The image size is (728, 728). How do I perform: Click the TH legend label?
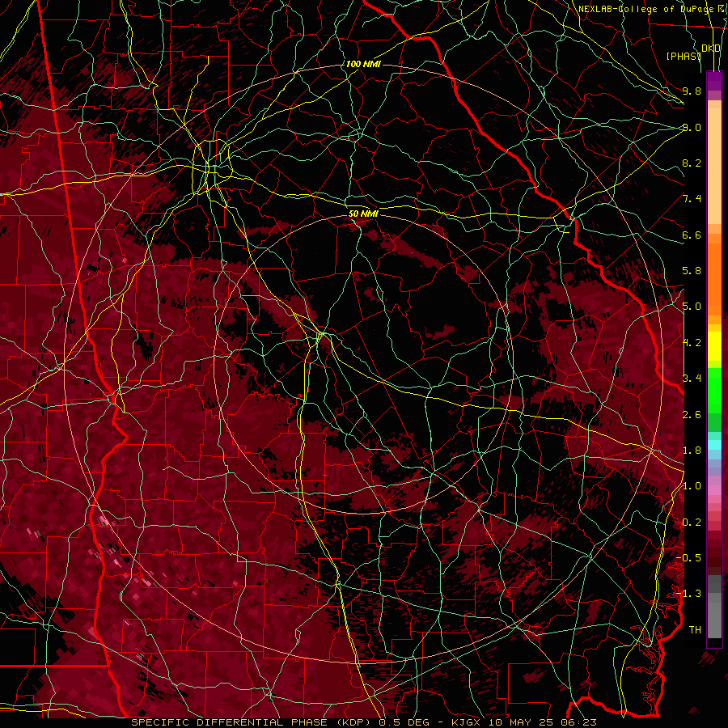[695, 630]
